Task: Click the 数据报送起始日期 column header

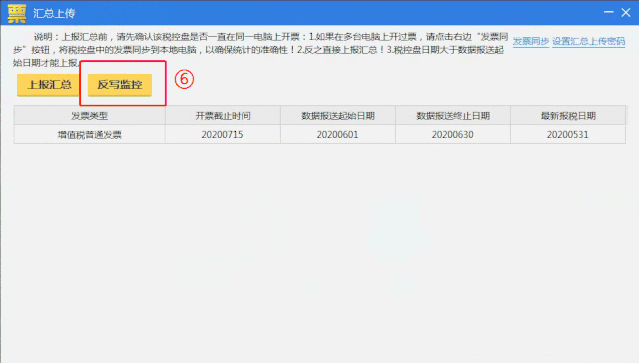Action: [x=338, y=115]
